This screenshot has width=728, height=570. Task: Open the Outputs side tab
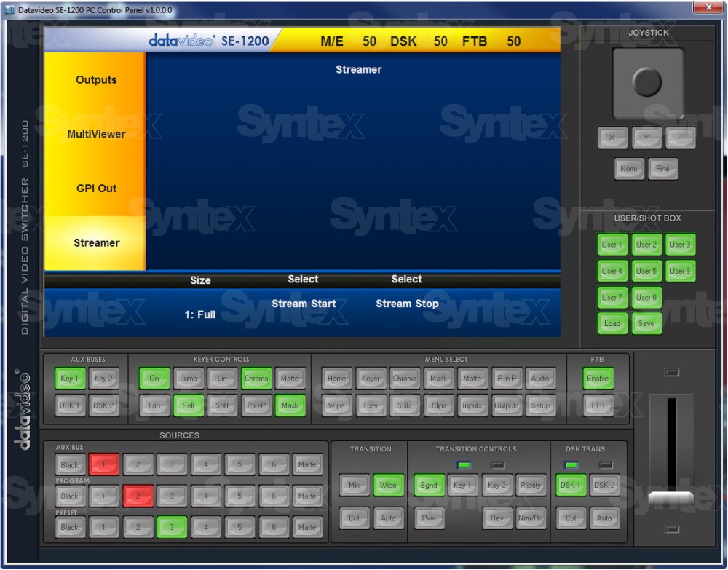point(96,80)
